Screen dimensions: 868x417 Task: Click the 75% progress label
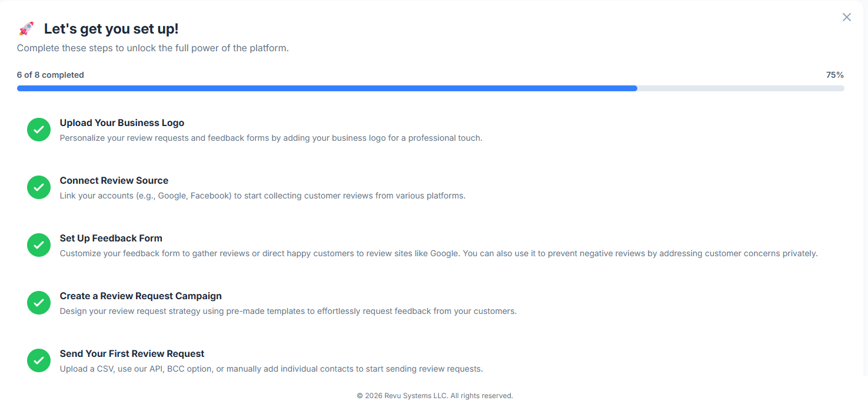coord(834,75)
